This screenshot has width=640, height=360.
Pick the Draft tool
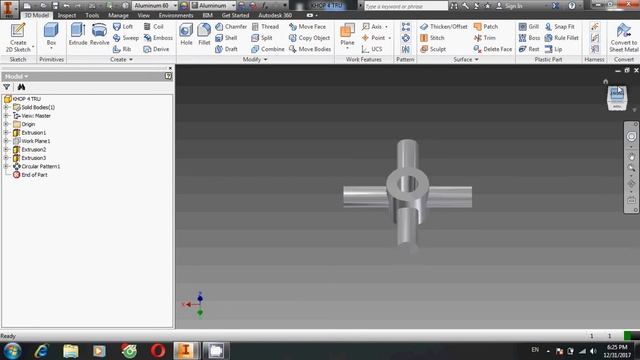pyautogui.click(x=226, y=49)
